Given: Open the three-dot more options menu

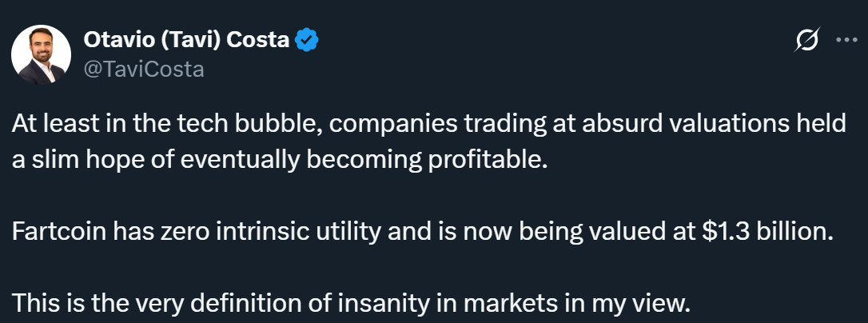Looking at the screenshot, I should coord(846,40).
